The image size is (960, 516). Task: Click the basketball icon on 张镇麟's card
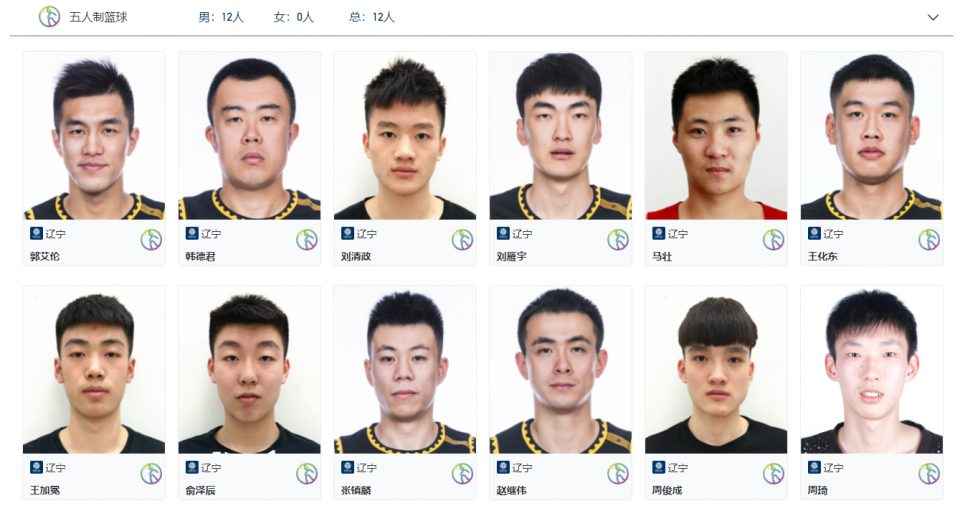coord(462,473)
